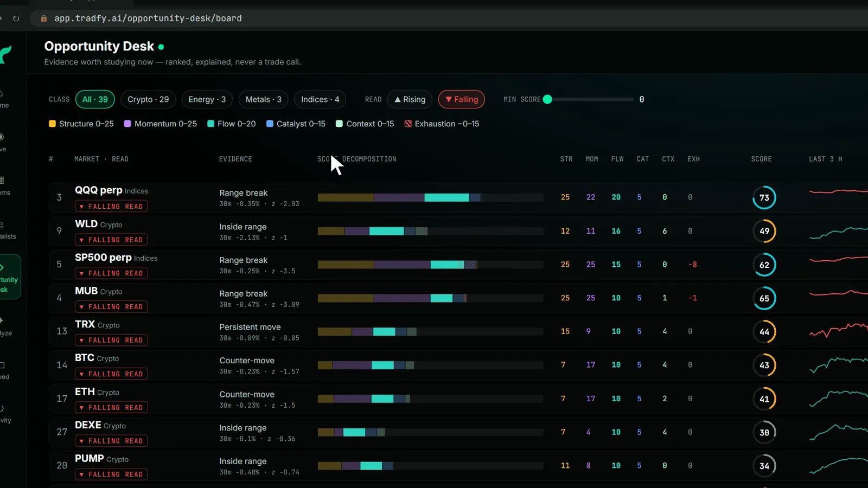Sort by the MOM column header
868x488 pixels.
(x=592, y=159)
